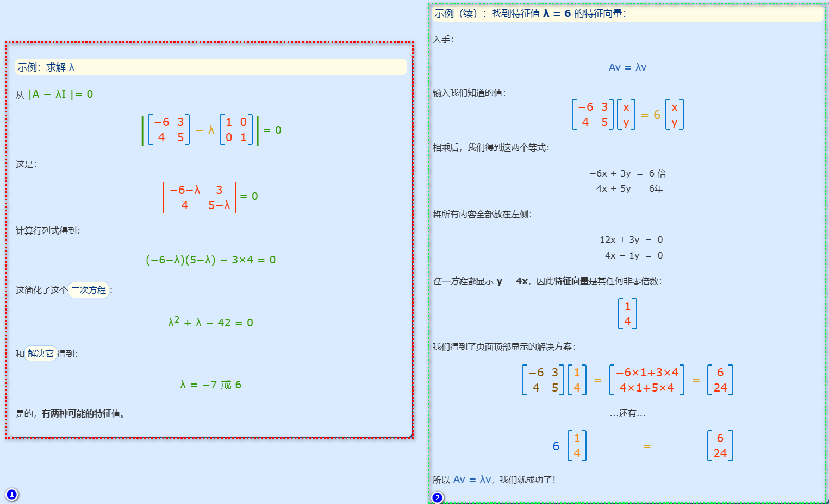Click the final Av = λv link
Image resolution: width=829 pixels, height=504 pixels.
[x=471, y=480]
